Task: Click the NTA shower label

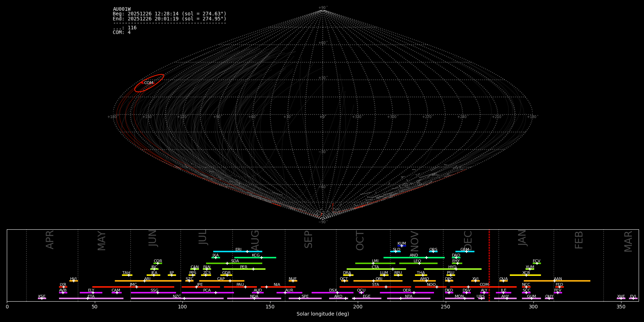Action: pos(409,297)
